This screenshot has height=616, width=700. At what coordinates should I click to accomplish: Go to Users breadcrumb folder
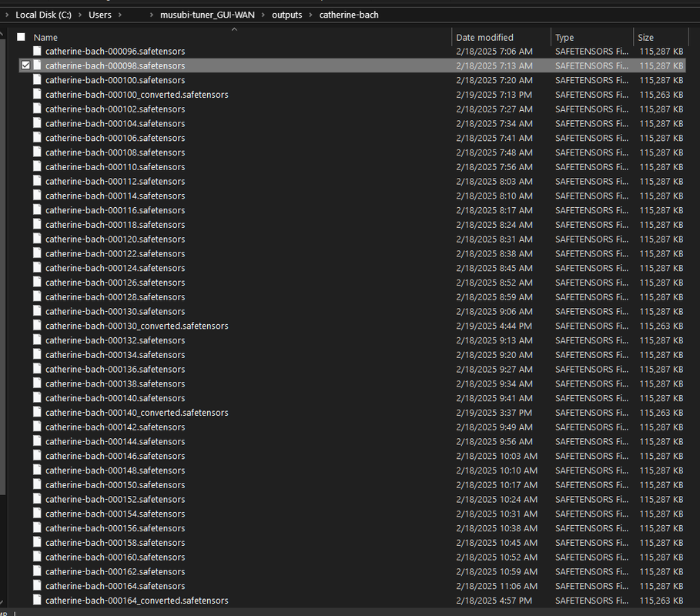point(100,15)
